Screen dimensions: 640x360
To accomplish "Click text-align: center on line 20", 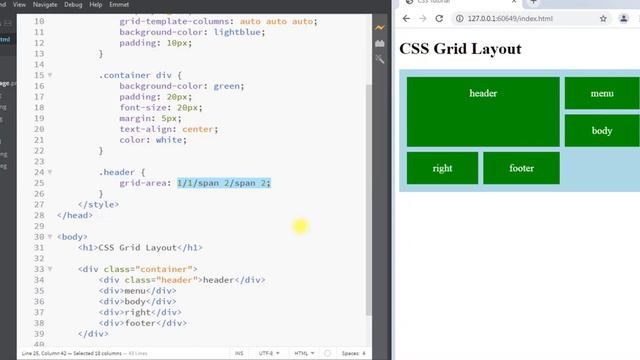I will tap(169, 129).
